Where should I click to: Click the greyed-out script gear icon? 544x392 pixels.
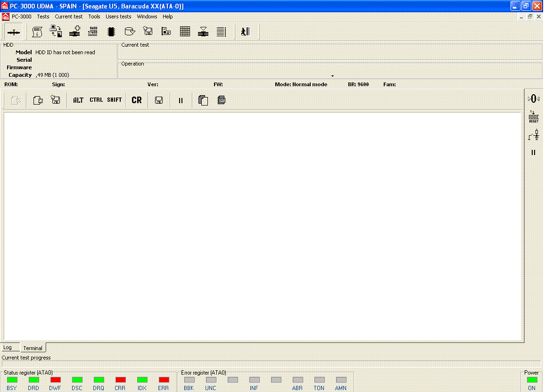pyautogui.click(x=16, y=100)
